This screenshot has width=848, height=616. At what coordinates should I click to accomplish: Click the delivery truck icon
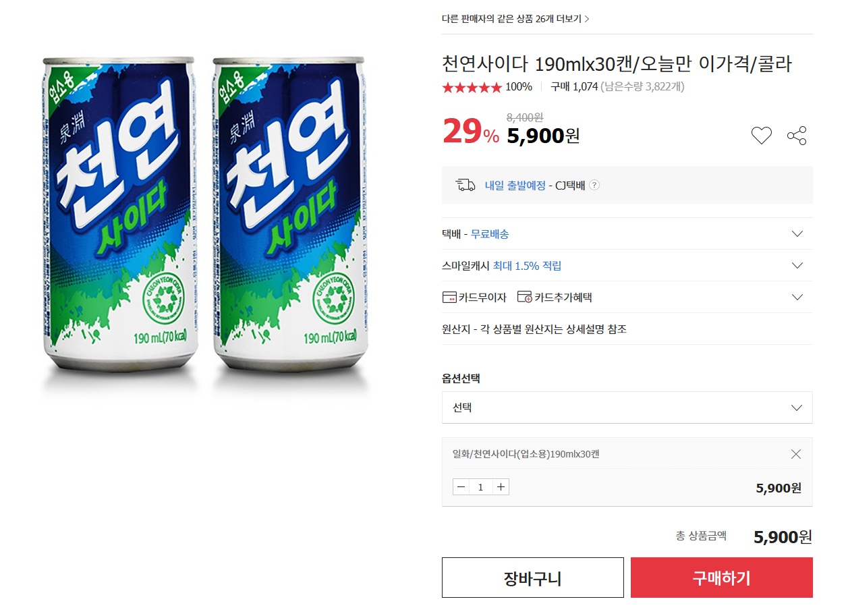click(465, 186)
